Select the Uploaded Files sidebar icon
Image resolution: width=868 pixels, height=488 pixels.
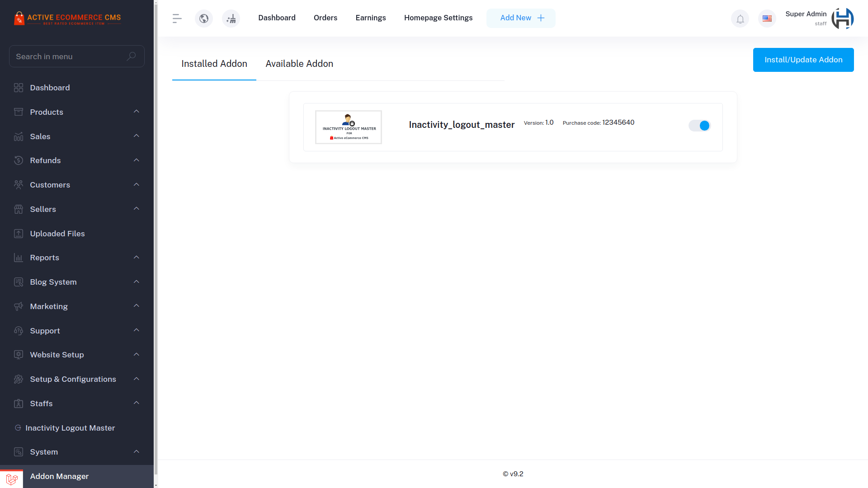[18, 233]
